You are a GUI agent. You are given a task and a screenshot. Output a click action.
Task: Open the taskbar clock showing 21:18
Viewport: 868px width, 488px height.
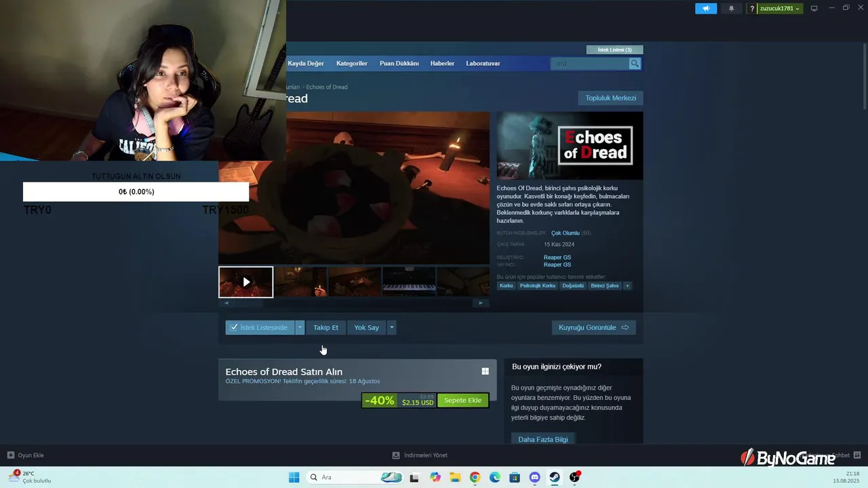tap(846, 477)
